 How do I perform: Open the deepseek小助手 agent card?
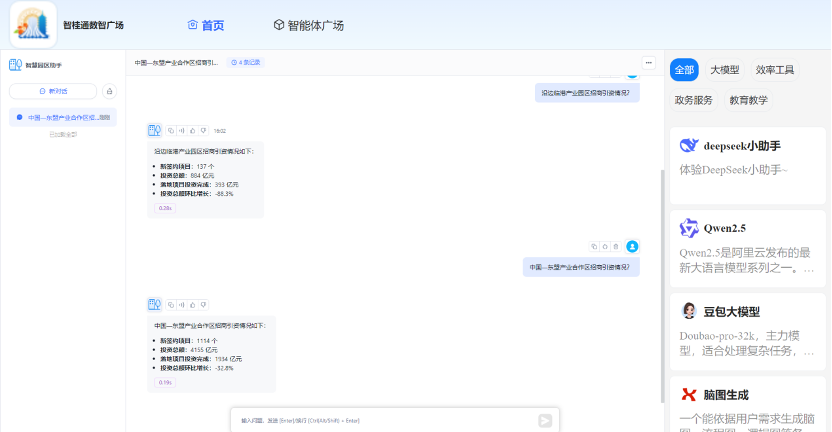click(750, 157)
